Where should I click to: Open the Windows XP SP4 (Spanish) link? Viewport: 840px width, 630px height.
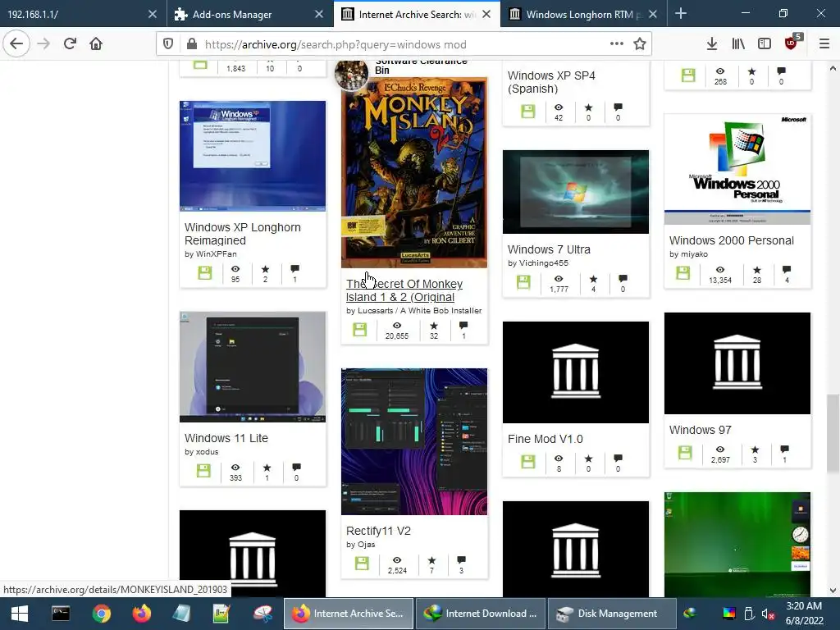tap(551, 82)
